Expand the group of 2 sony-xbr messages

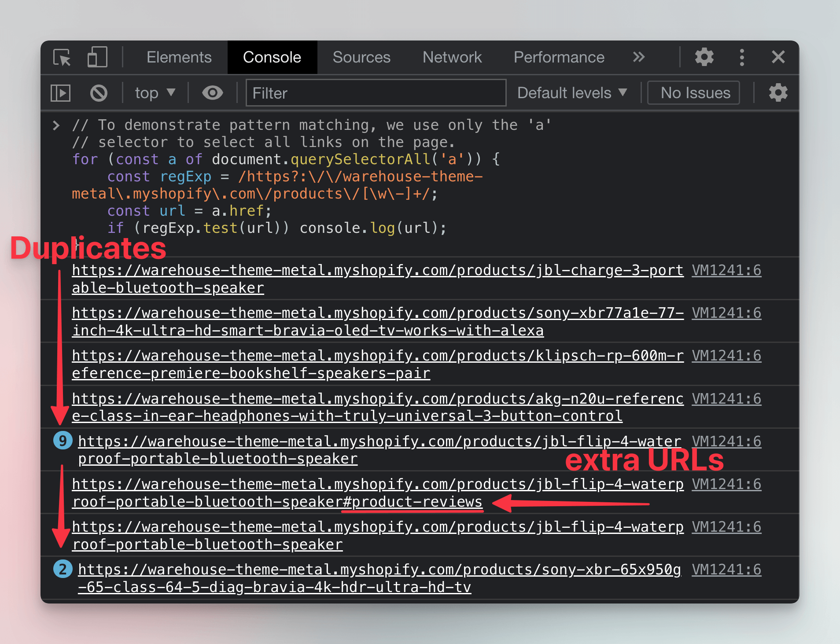(62, 569)
